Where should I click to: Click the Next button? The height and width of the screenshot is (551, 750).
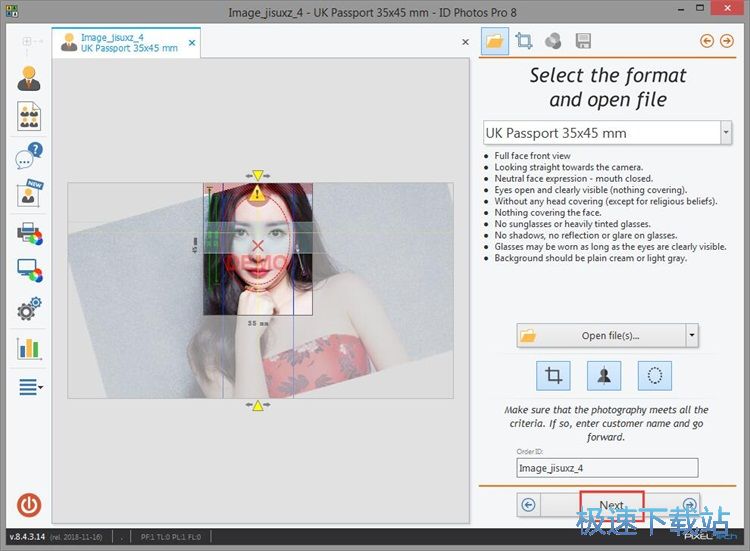pyautogui.click(x=611, y=505)
